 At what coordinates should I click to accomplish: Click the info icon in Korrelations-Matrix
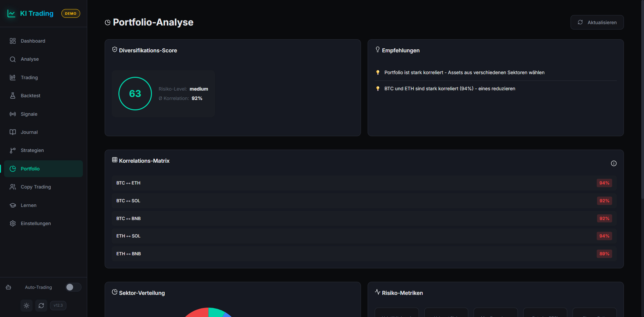(613, 163)
